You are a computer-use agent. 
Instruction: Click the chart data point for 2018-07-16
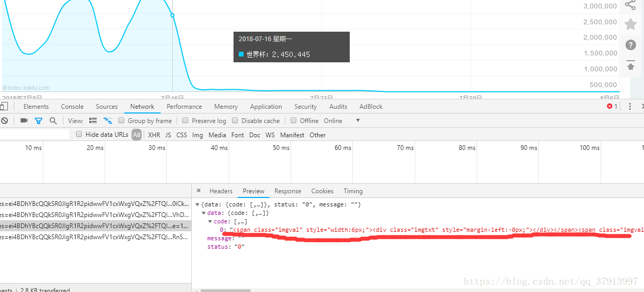[x=172, y=15]
